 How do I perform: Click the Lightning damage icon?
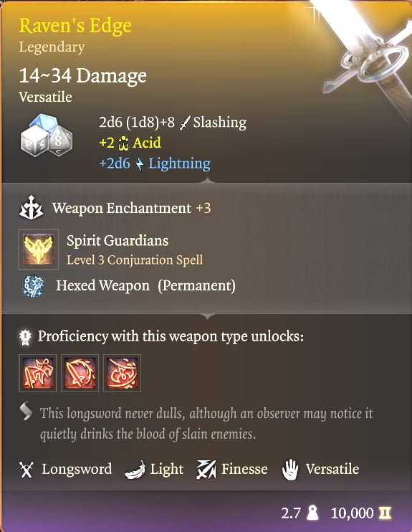pos(140,164)
